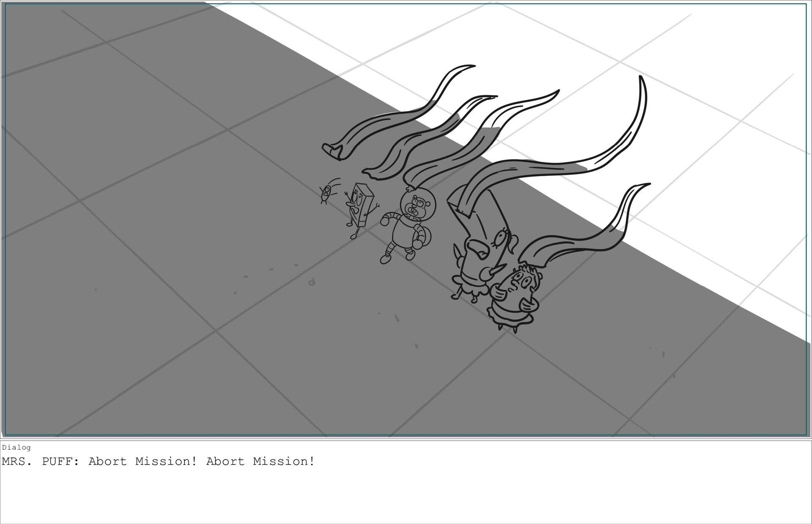Click the Mrs. Puff dialog text line
Viewport: 812px width, 524px height.
click(x=158, y=461)
